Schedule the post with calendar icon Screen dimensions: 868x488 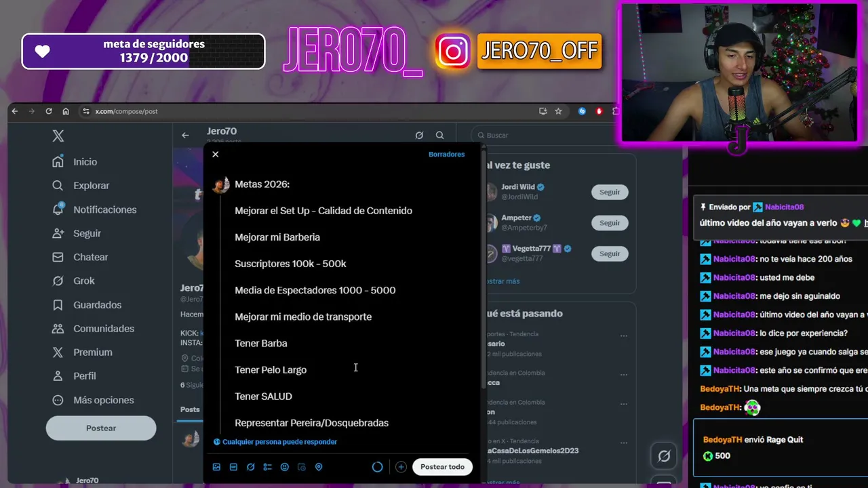pyautogui.click(x=302, y=467)
